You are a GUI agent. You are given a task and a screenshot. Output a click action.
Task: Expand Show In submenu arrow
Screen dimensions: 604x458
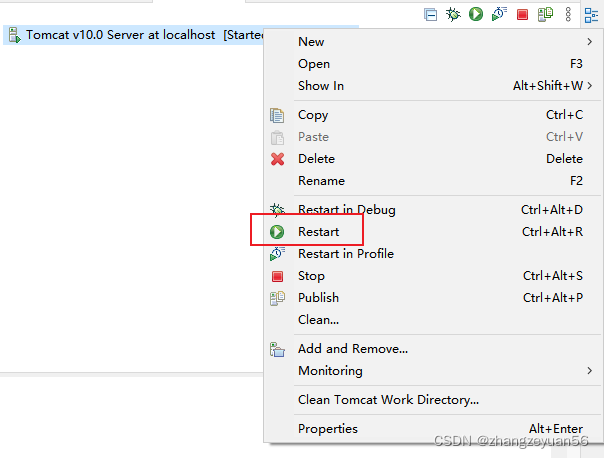590,86
